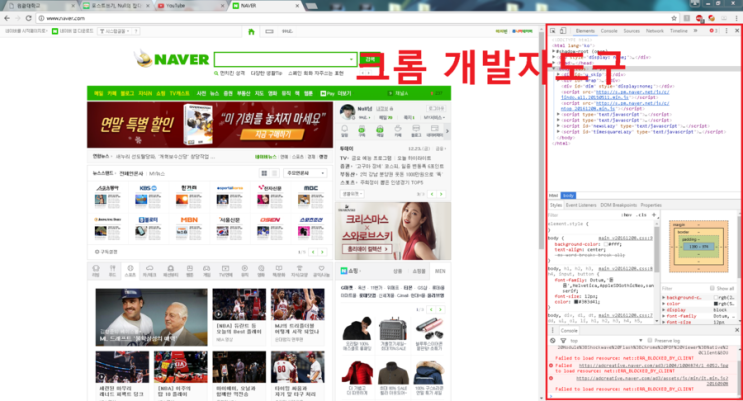Click the browser forward arrow
Image resolution: width=743 pixels, height=401 pixels.
pos(18,18)
